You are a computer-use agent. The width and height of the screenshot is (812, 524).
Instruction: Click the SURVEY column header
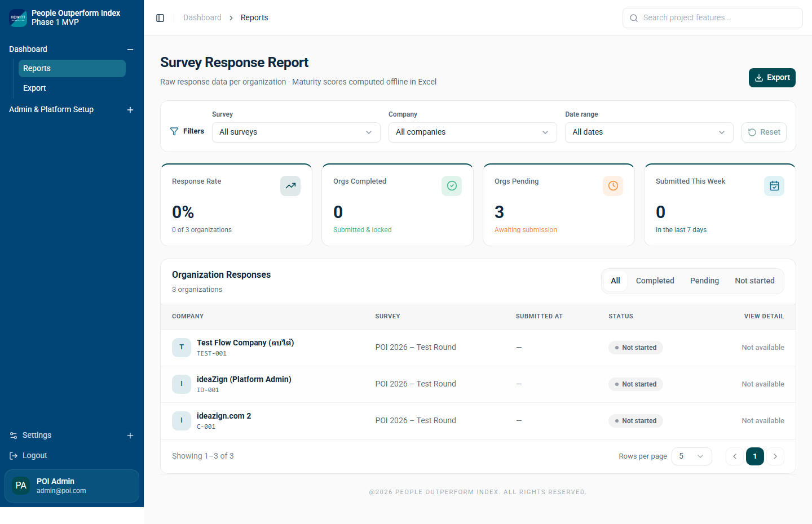[x=387, y=317]
